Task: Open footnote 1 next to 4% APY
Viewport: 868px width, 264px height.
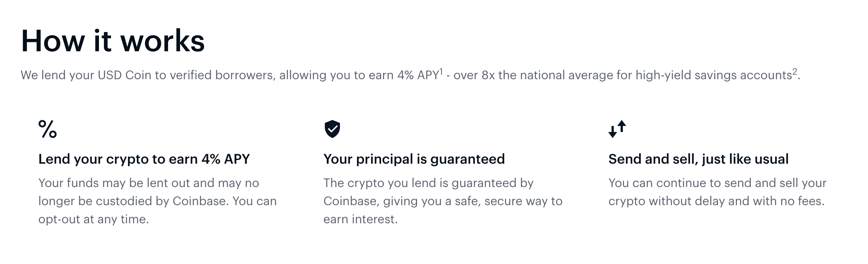Action: click(x=441, y=71)
